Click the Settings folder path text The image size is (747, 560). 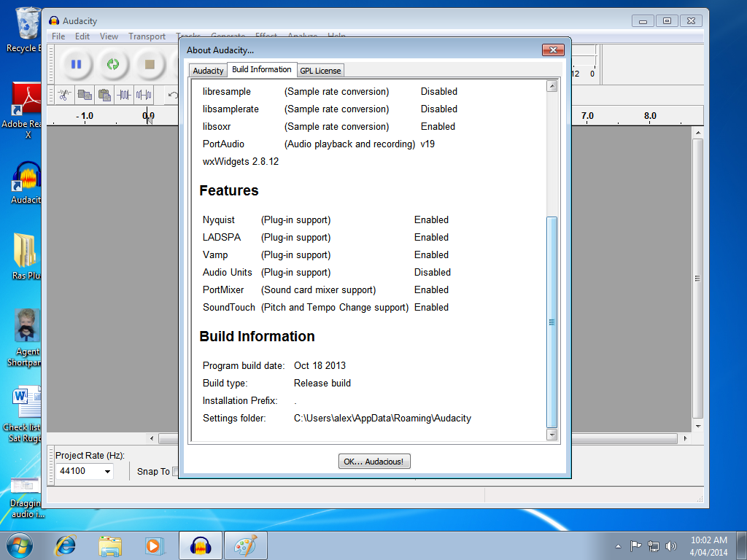382,419
